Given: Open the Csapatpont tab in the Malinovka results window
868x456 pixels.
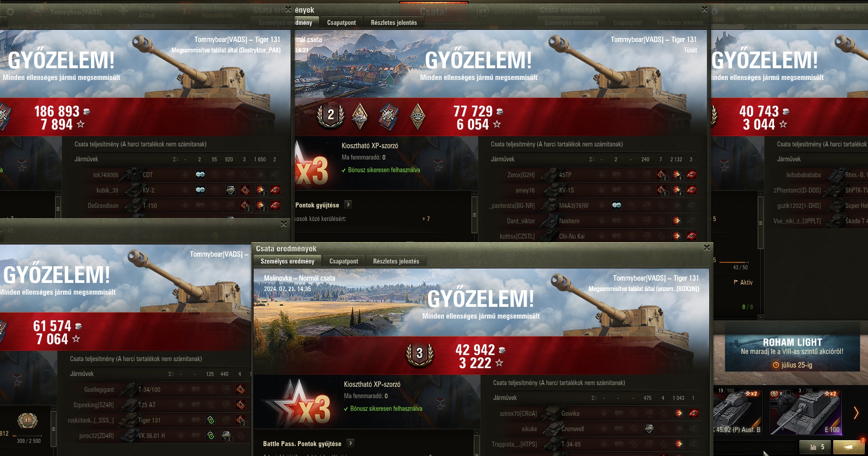Looking at the screenshot, I should click(344, 261).
